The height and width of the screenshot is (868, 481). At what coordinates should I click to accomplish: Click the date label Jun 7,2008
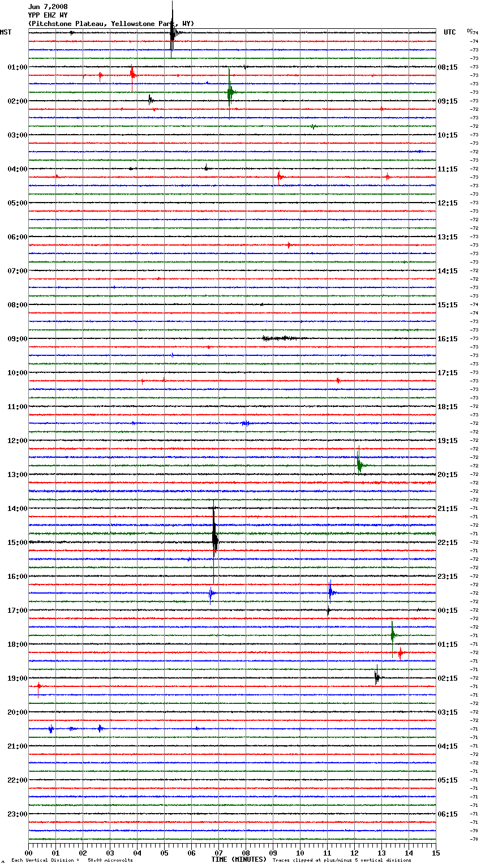coord(48,7)
